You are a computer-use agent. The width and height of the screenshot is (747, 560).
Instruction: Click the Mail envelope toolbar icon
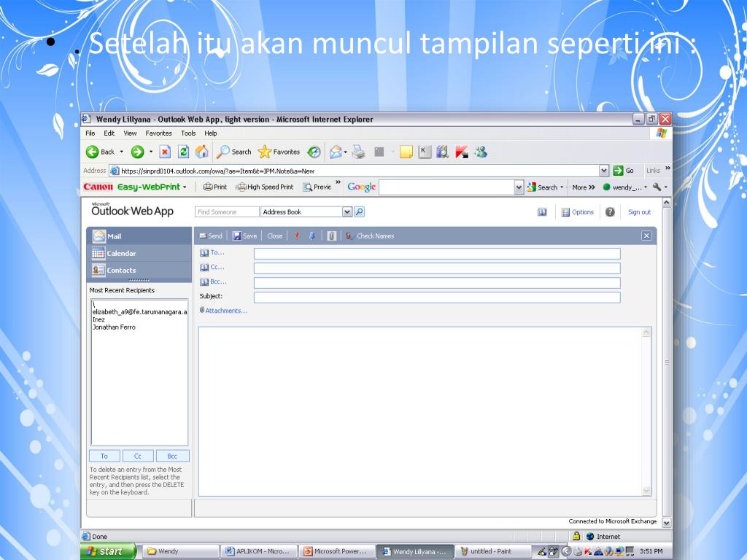[x=336, y=152]
